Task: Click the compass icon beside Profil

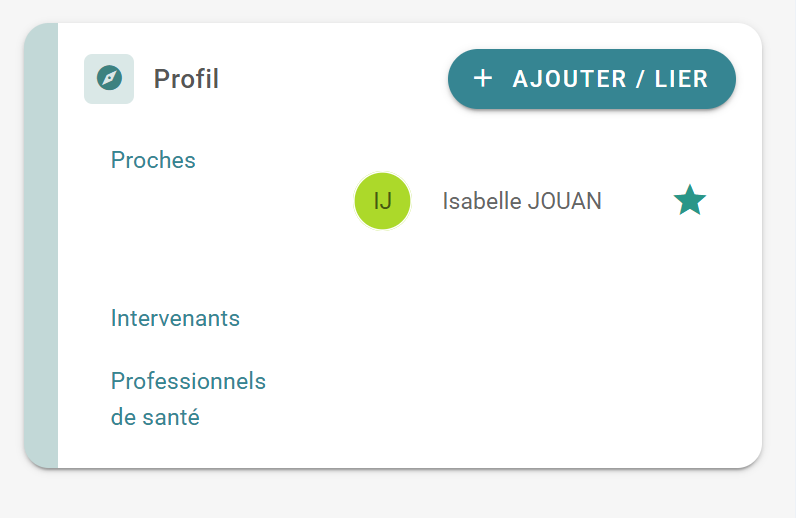Action: [109, 78]
